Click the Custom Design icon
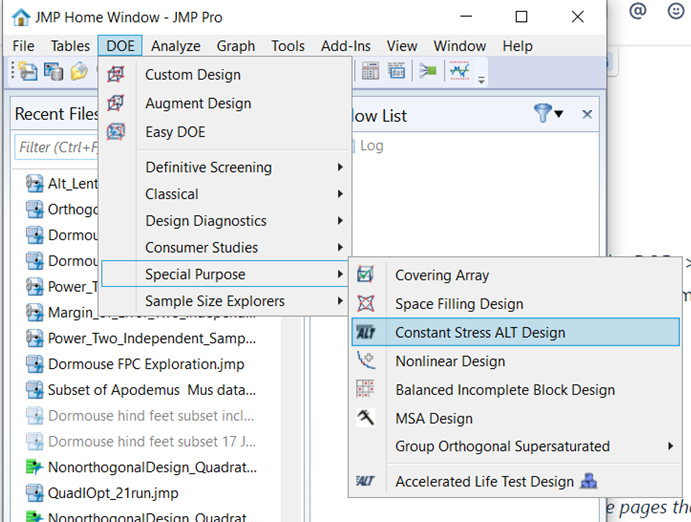This screenshot has height=522, width=691. [x=117, y=74]
